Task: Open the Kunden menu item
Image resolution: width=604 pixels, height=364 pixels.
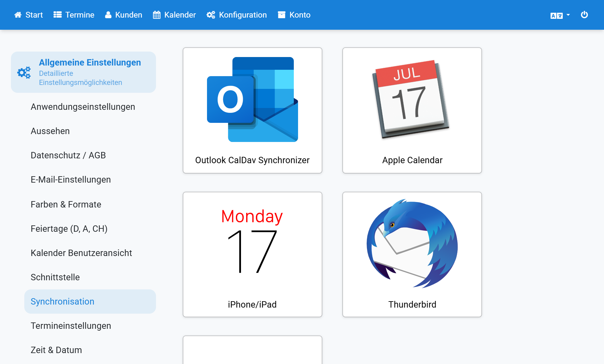Action: [x=124, y=15]
